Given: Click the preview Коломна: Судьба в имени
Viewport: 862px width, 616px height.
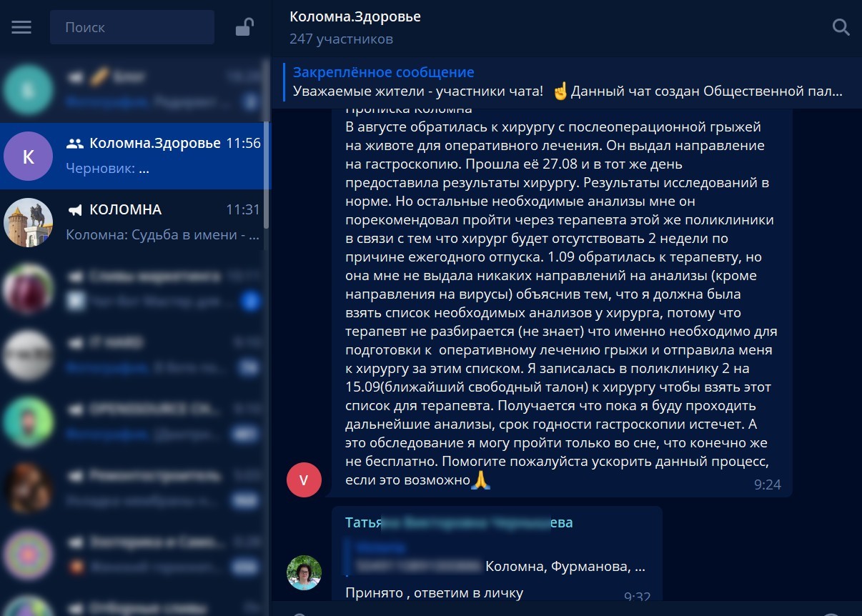Looking at the screenshot, I should click(x=162, y=235).
